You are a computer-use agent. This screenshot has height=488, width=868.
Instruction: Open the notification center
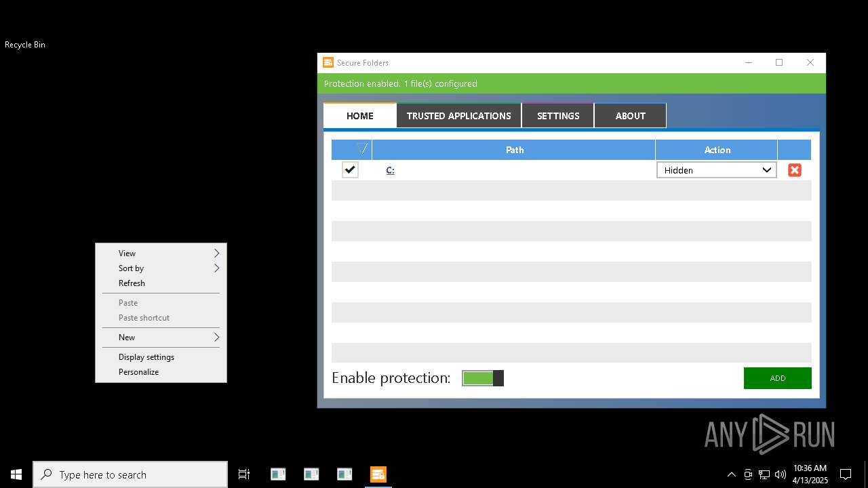click(846, 474)
